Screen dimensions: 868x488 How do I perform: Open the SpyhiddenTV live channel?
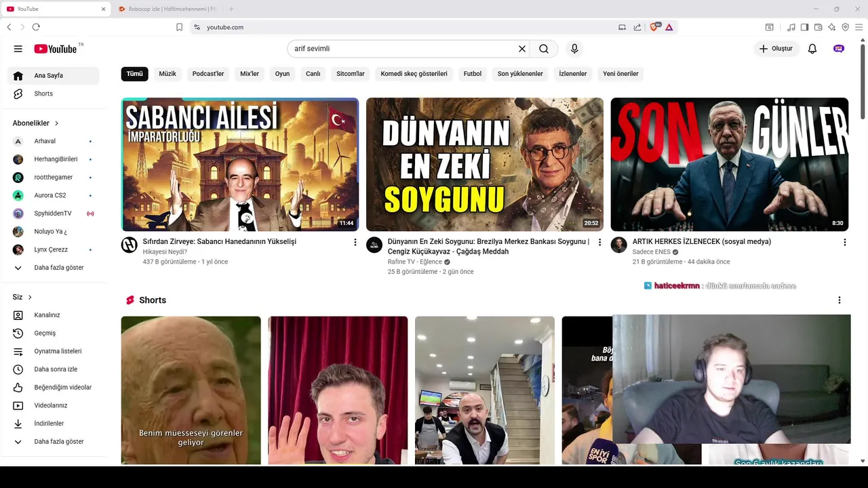[x=54, y=213]
